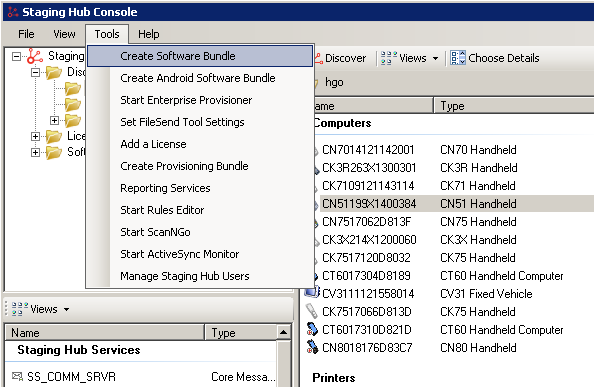This screenshot has width=594, height=387.
Task: Sort services by Type column header
Action: point(241,332)
